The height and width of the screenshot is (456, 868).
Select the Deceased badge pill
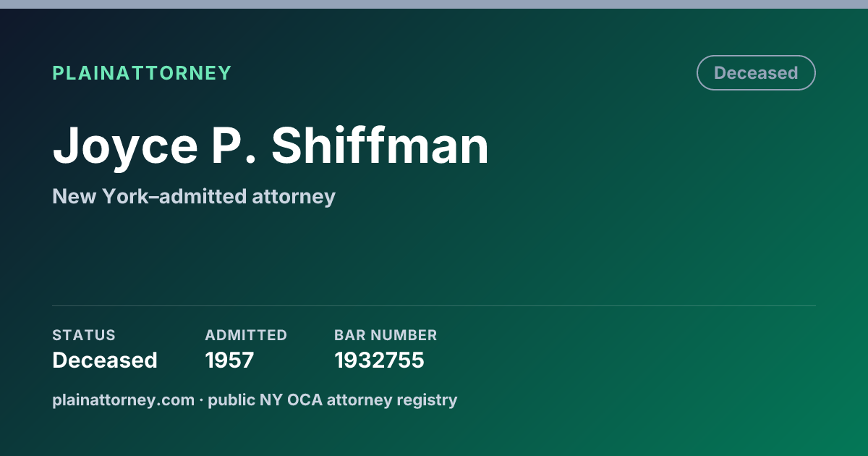(x=756, y=73)
